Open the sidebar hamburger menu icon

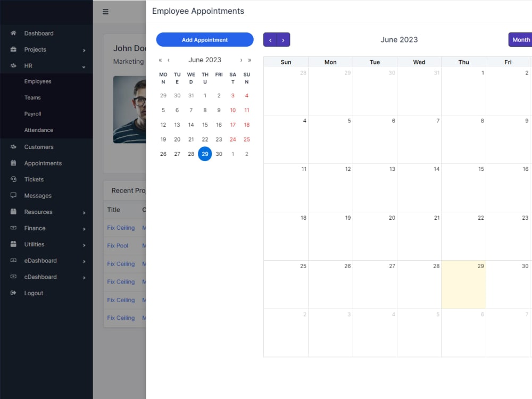coord(105,11)
